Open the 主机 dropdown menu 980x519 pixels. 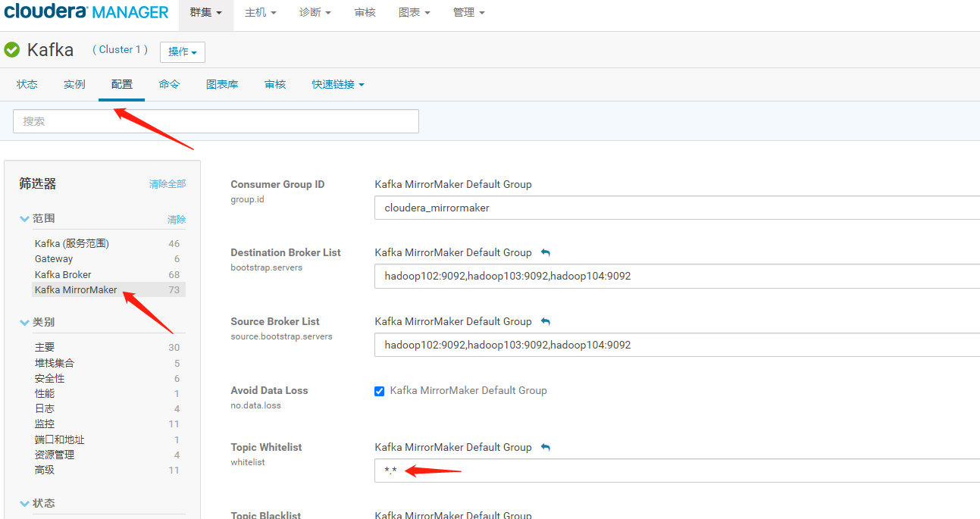[261, 13]
